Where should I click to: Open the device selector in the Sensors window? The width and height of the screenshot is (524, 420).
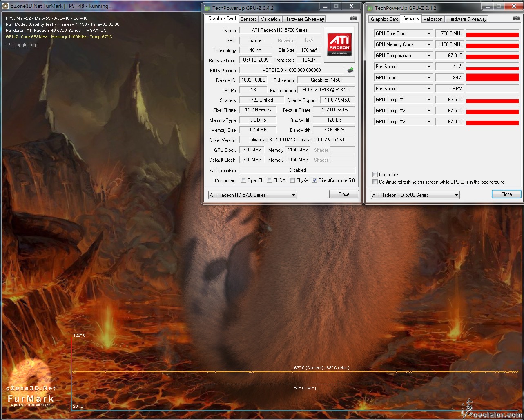pyautogui.click(x=415, y=195)
